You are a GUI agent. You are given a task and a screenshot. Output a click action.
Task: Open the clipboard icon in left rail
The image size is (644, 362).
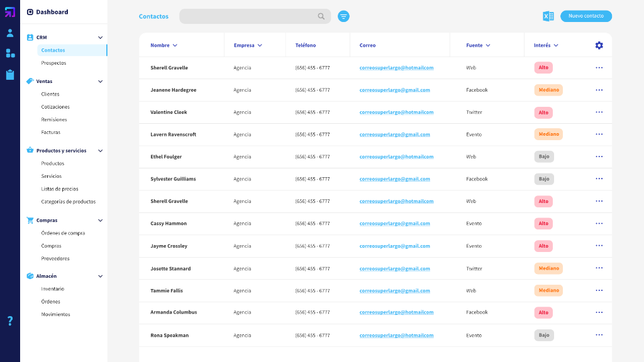(x=10, y=74)
